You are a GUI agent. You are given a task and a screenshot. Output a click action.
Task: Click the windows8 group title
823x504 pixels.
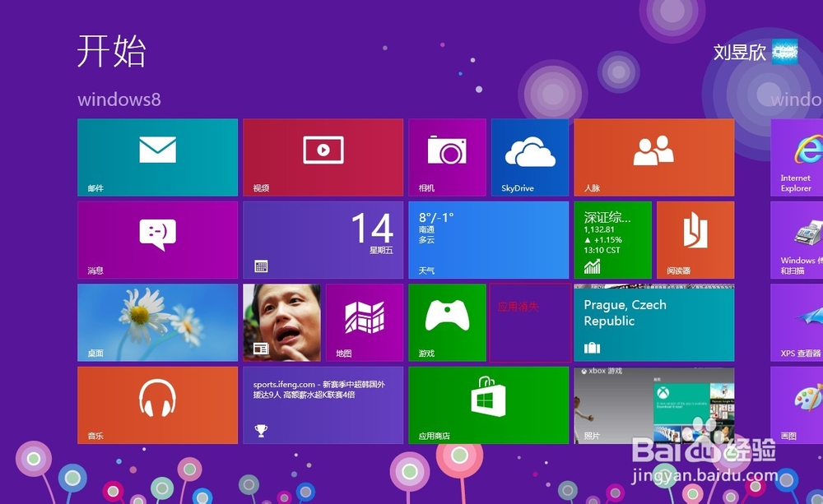(119, 99)
